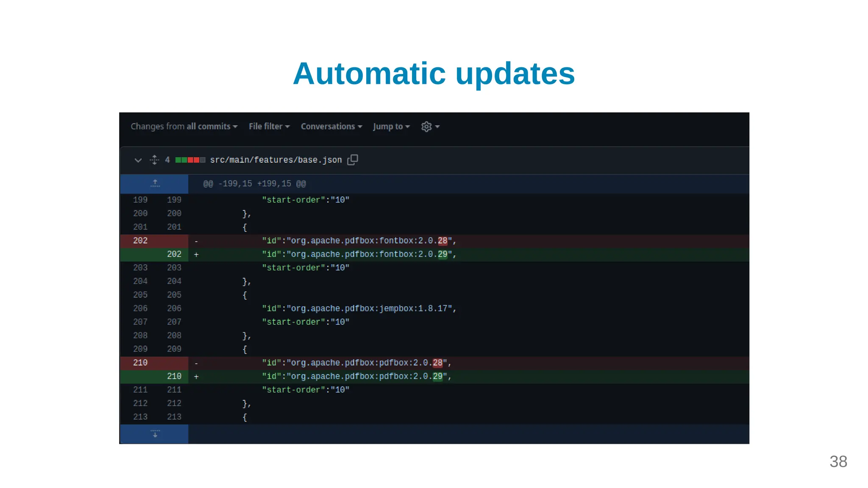The image size is (868, 488).
Task: Click the expand-all lines icon beside file name
Action: coord(154,160)
